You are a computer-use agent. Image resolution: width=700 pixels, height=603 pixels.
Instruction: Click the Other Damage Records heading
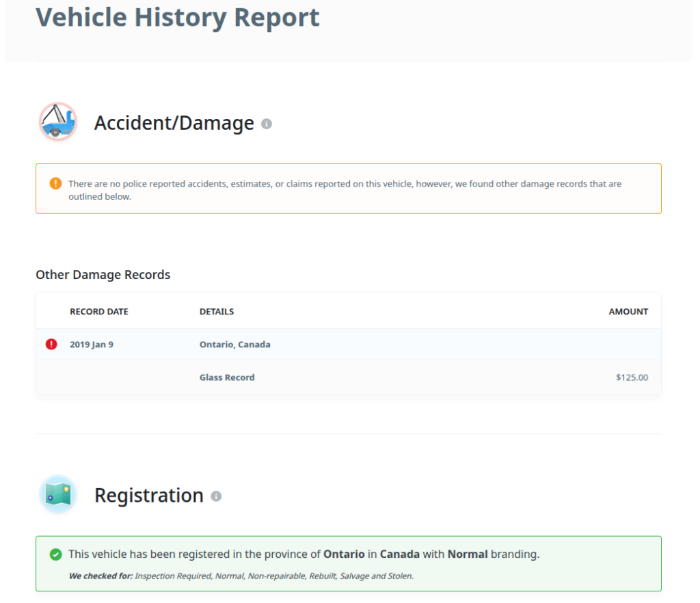point(103,275)
